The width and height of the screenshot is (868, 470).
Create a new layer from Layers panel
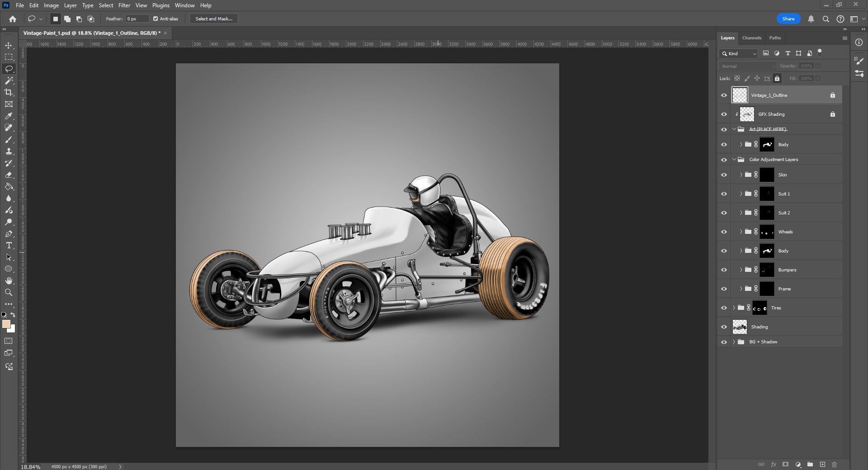click(822, 465)
